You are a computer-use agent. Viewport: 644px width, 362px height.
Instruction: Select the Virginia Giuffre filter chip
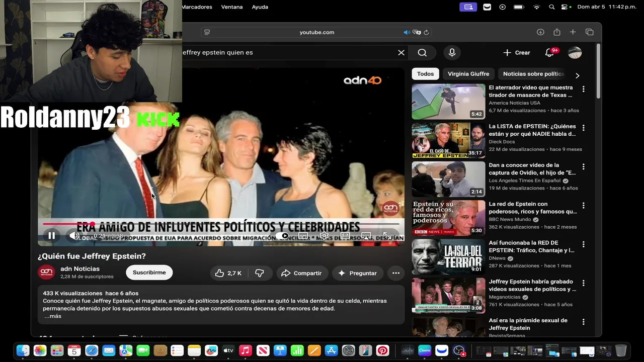468,74
